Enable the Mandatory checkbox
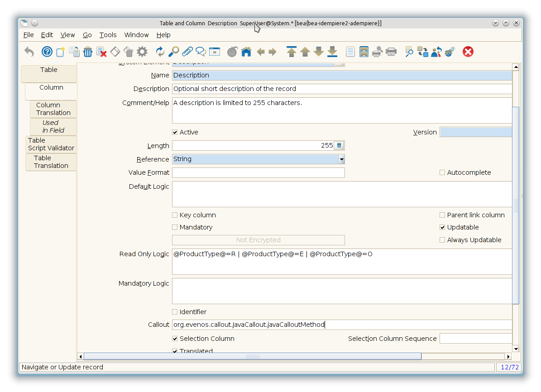 pyautogui.click(x=175, y=228)
